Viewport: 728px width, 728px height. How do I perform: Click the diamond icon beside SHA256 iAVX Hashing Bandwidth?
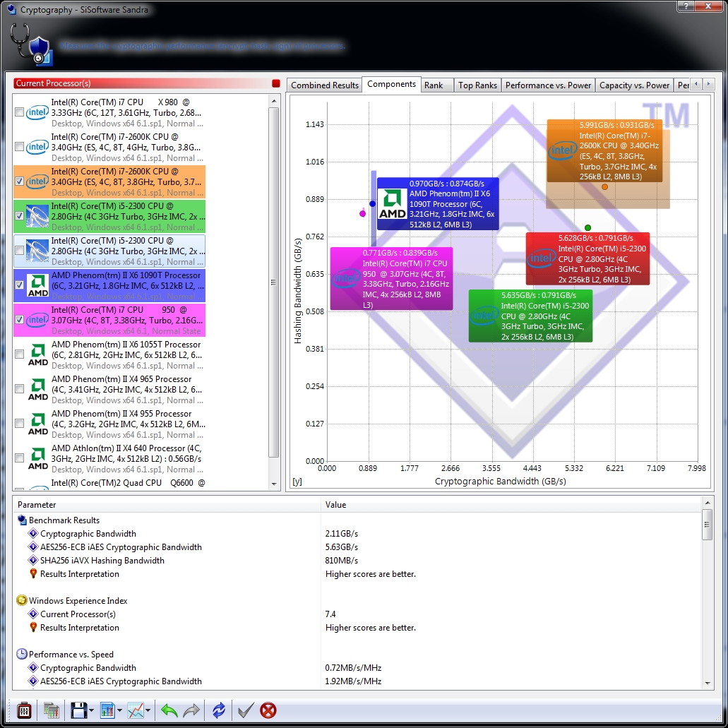33,561
